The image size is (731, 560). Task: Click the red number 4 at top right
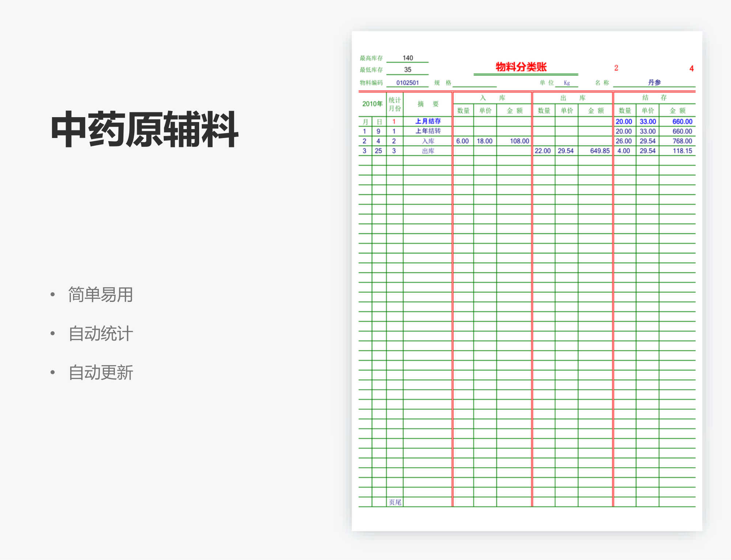(x=691, y=68)
